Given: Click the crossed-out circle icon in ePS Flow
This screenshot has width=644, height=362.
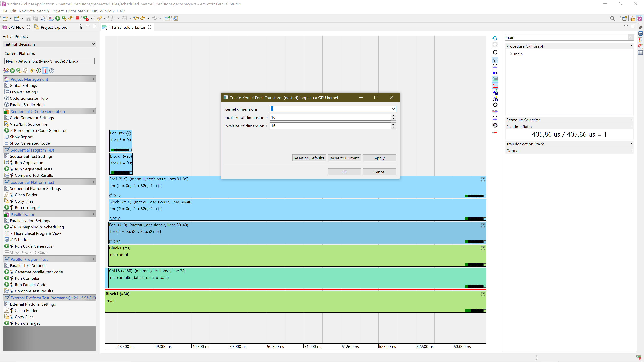Looking at the screenshot, I should [39, 71].
